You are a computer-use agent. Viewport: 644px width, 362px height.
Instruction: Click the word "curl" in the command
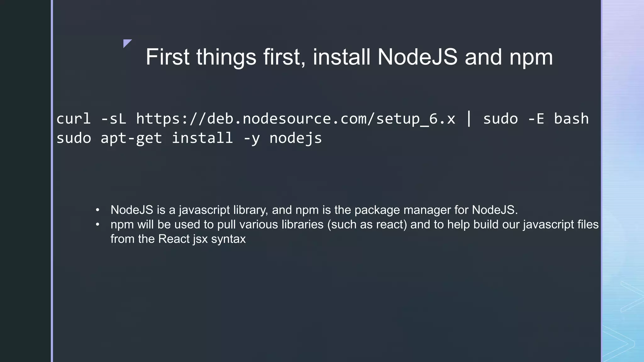pyautogui.click(x=73, y=119)
